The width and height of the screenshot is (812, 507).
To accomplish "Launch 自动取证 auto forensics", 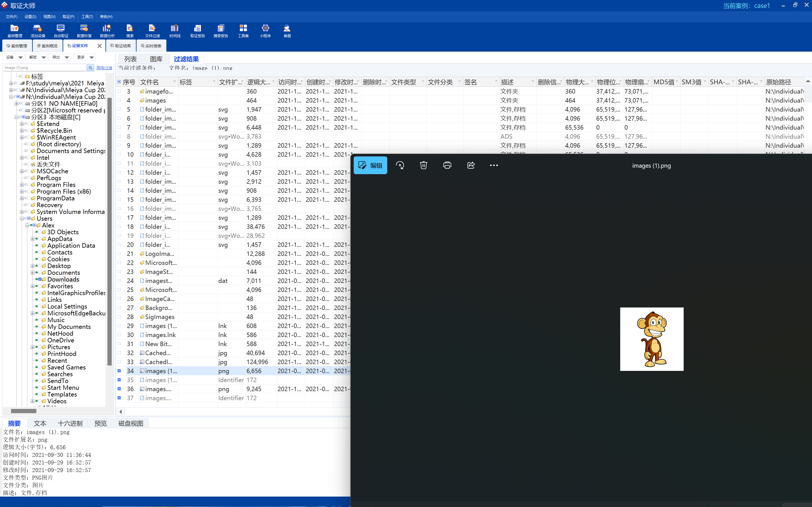I will point(61,30).
